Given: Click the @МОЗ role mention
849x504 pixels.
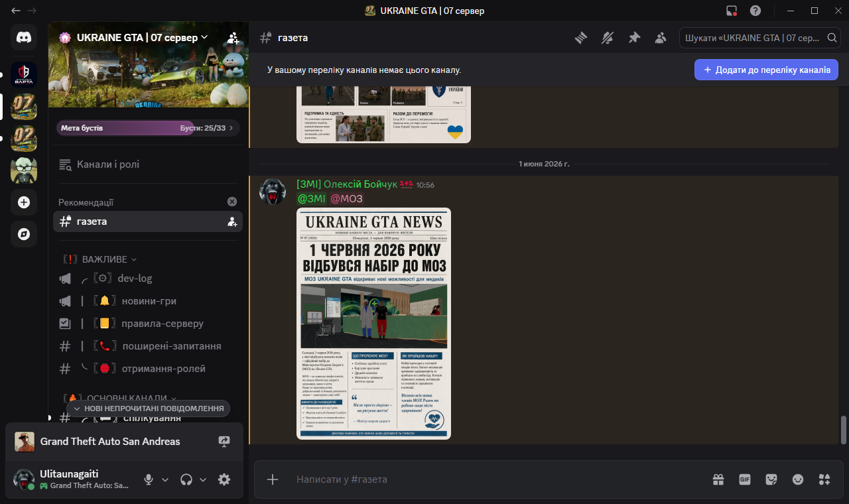Looking at the screenshot, I should tap(347, 198).
